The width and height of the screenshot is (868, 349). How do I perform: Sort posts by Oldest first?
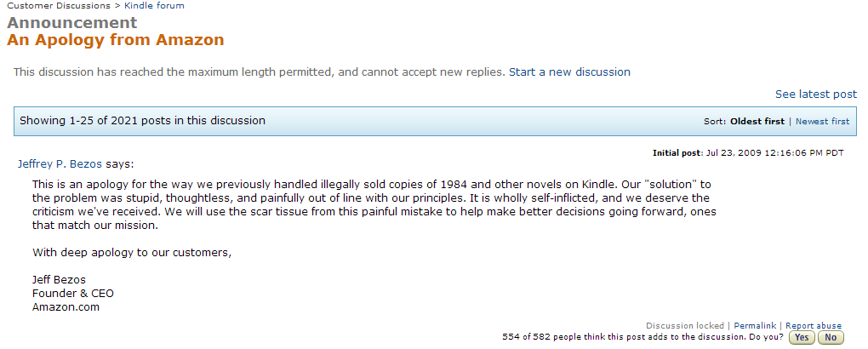tap(757, 122)
